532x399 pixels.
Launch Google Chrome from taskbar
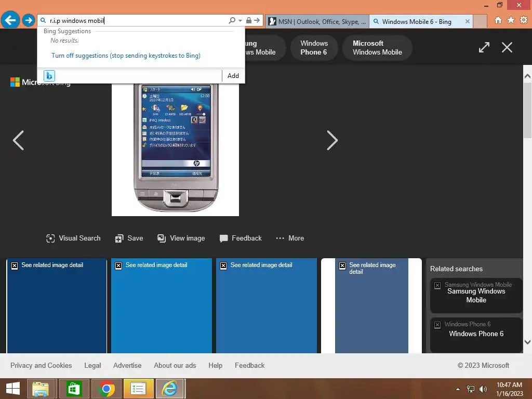click(106, 389)
